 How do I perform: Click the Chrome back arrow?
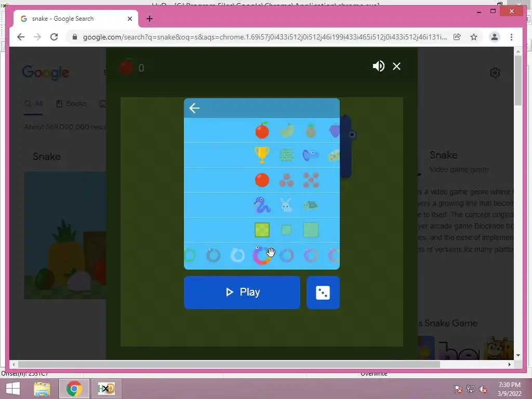[21, 37]
